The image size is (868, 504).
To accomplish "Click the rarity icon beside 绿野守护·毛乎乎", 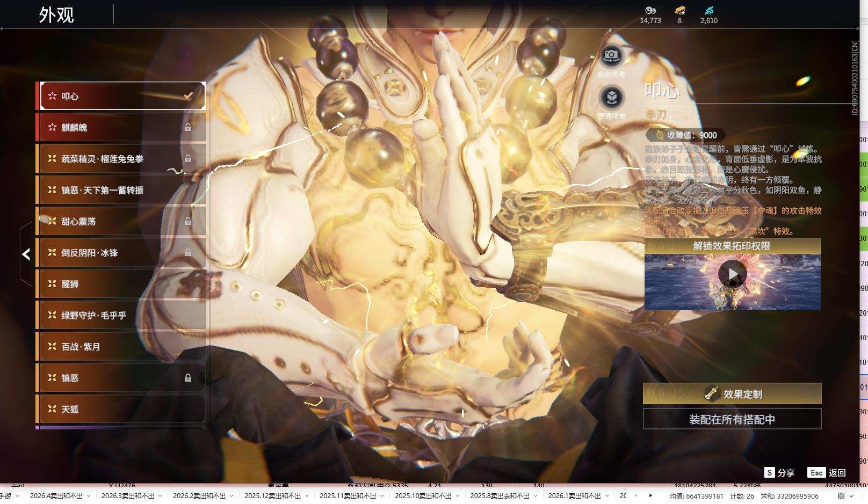I will tap(52, 315).
